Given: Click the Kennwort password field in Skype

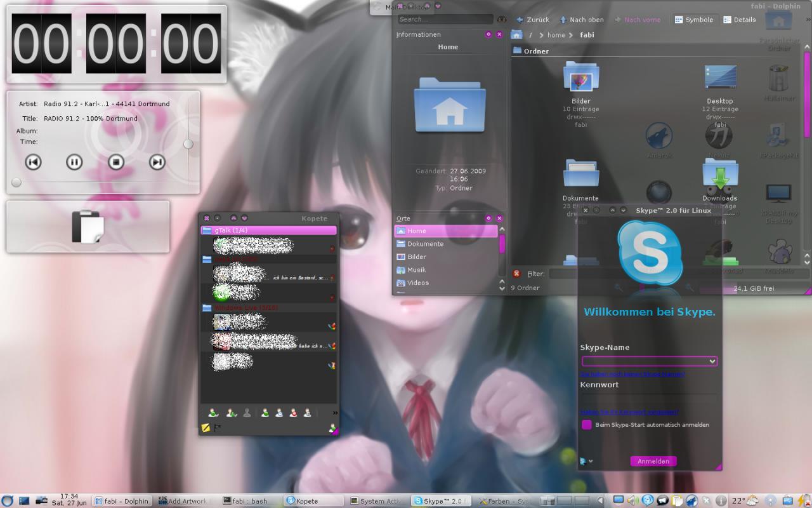Looking at the screenshot, I should tap(650, 398).
